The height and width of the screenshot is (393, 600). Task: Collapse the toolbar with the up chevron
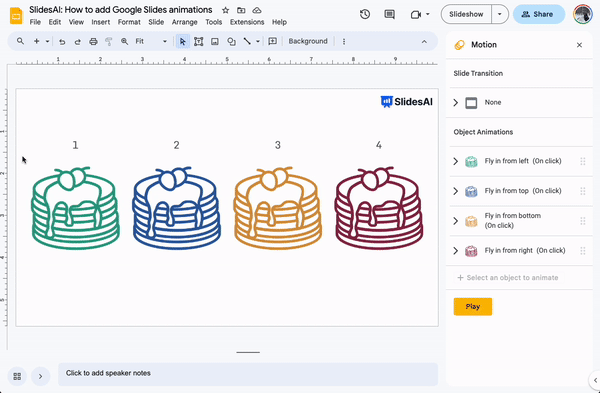tap(424, 41)
